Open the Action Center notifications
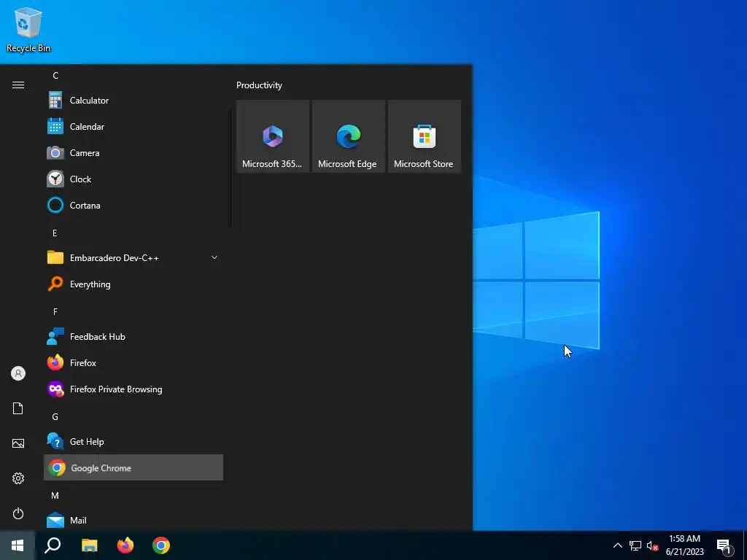 click(x=724, y=545)
